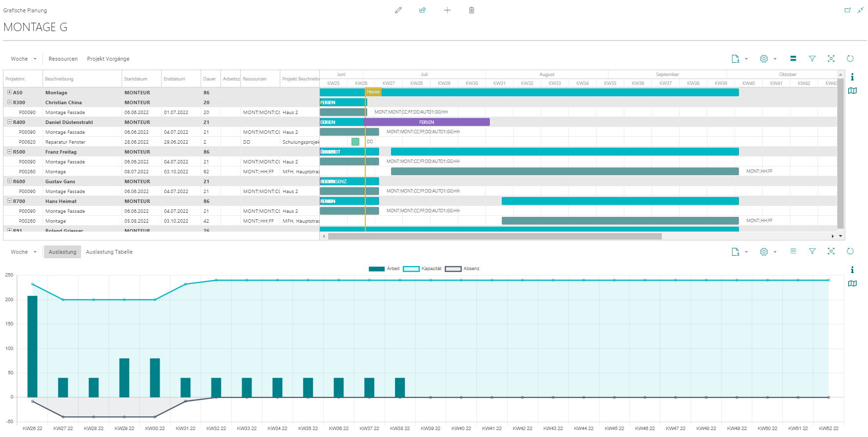This screenshot has height=437, width=868.
Task: Click the purple FERIEN bar
Action: pyautogui.click(x=427, y=122)
